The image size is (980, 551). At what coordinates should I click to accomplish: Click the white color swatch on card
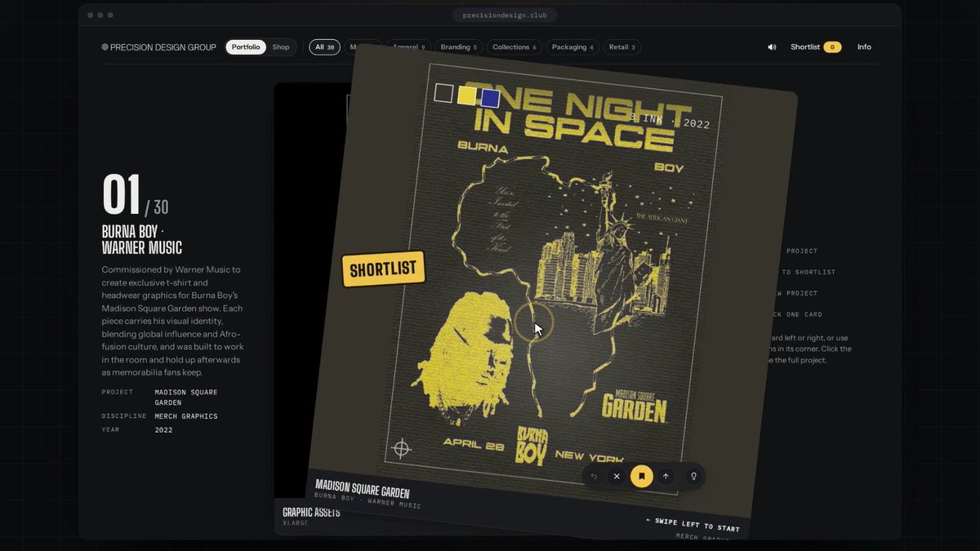[x=443, y=93]
